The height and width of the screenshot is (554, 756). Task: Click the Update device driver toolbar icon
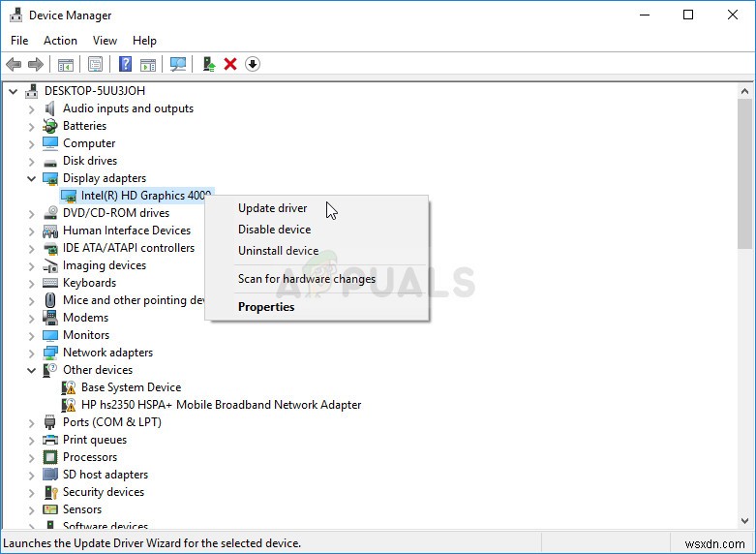click(209, 64)
